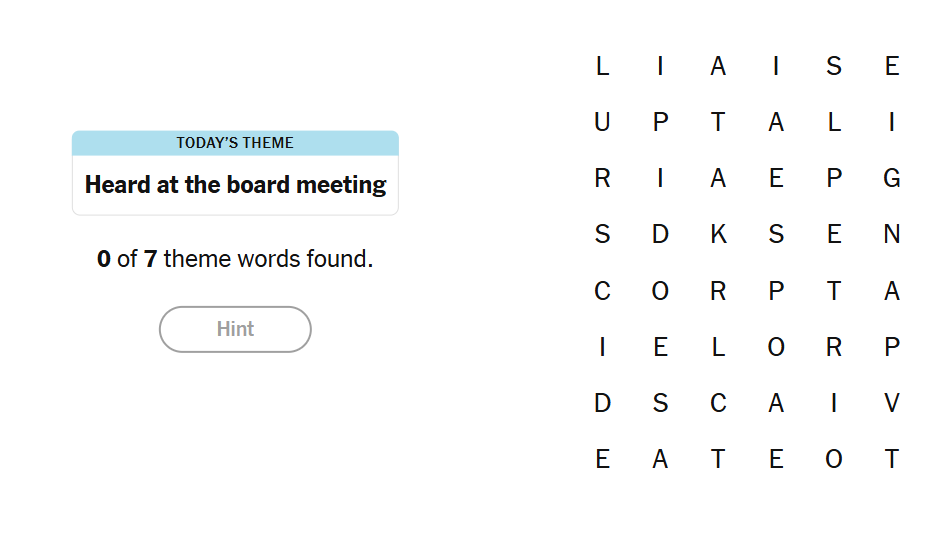Select the letter G in the grid
This screenshot has width=948, height=537.
coord(892,179)
